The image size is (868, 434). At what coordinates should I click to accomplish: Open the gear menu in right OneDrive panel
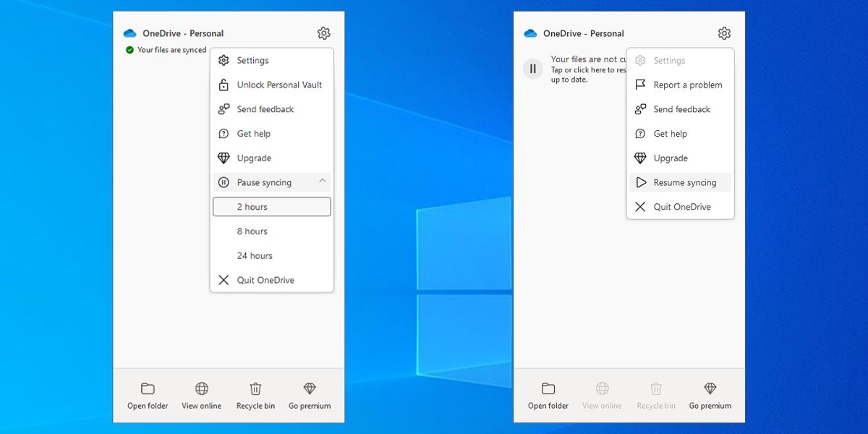click(724, 33)
